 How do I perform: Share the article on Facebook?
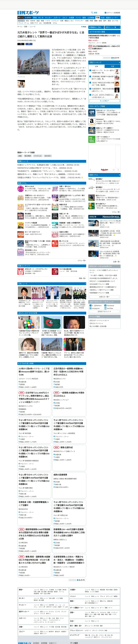29,44
